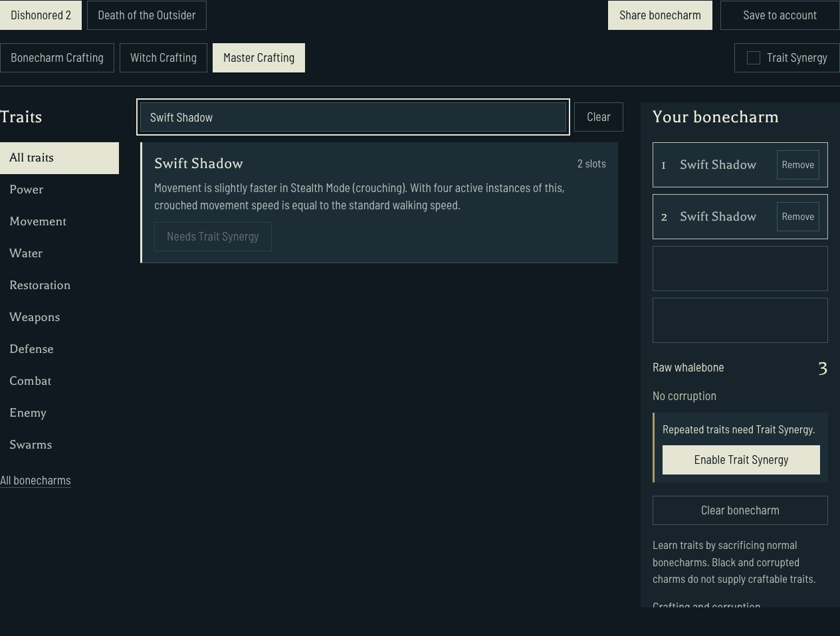The width and height of the screenshot is (840, 636).
Task: Select the Master Crafting tab
Action: tap(259, 58)
